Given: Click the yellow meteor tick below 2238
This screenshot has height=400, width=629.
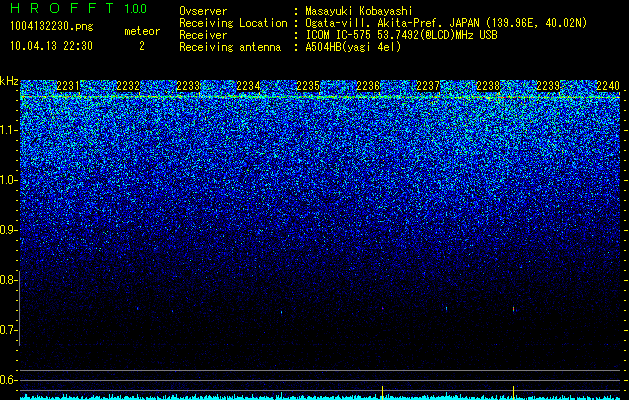Looking at the screenshot, I should click(x=513, y=393).
